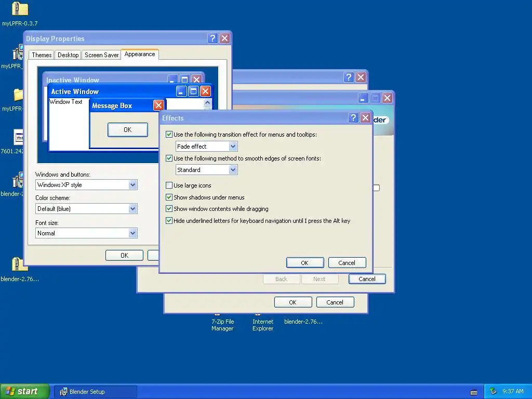
Task: Switch to the Themes tab
Action: pyautogui.click(x=42, y=55)
